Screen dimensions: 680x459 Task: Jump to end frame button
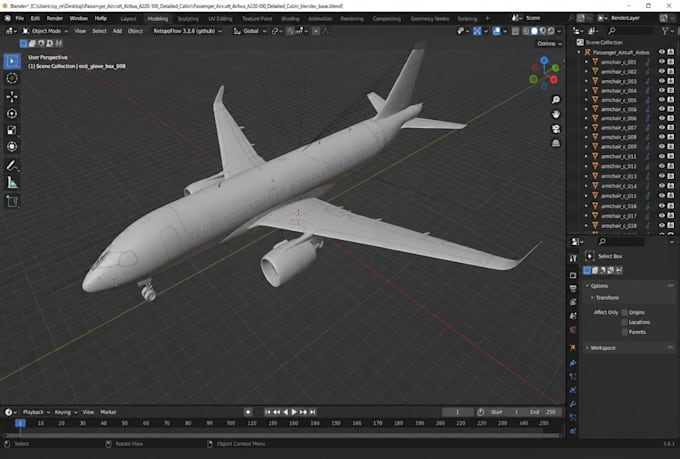pyautogui.click(x=313, y=412)
